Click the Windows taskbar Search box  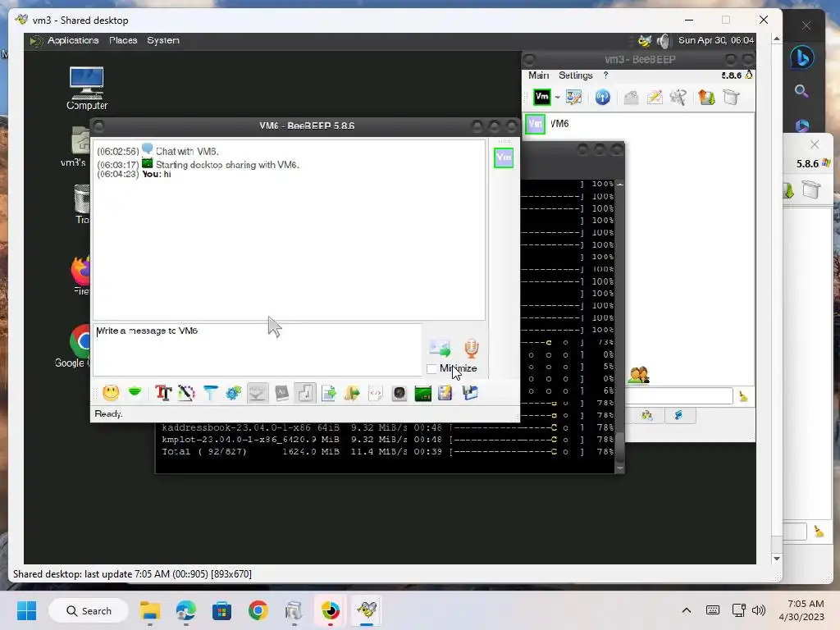(89, 610)
